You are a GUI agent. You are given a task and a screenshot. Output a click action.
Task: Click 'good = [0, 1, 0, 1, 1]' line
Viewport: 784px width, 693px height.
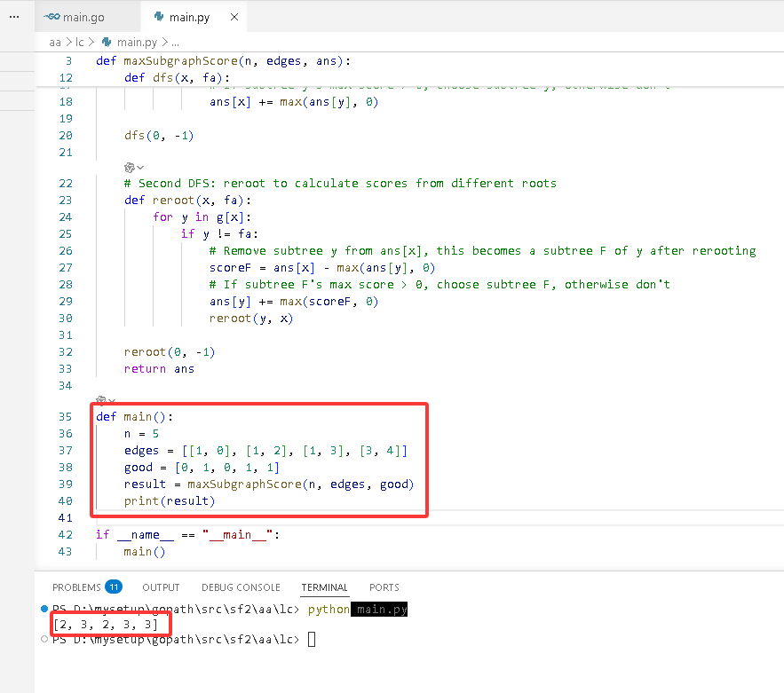[202, 468]
